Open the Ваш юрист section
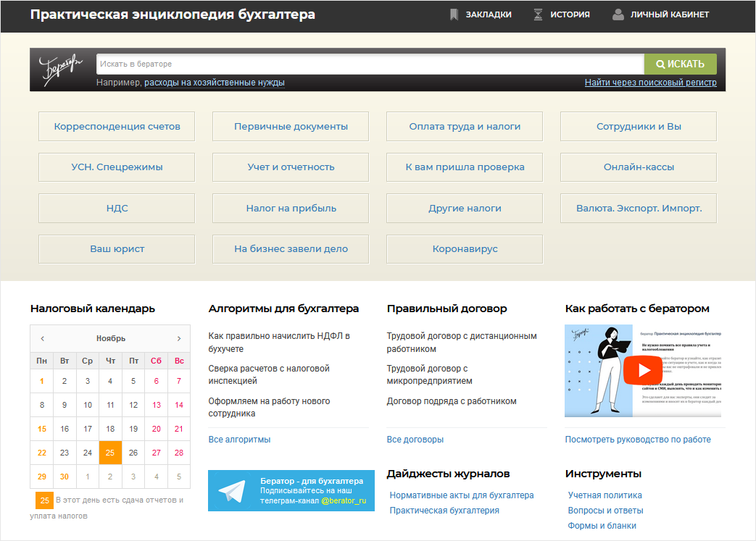The height and width of the screenshot is (541, 756). pyautogui.click(x=117, y=249)
